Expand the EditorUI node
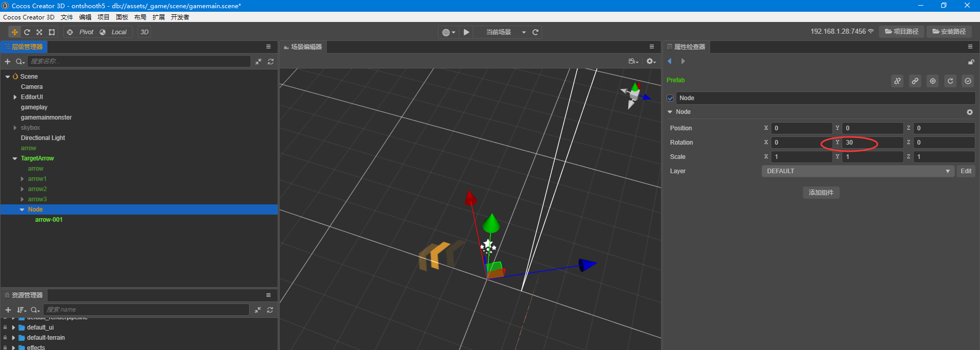The height and width of the screenshot is (350, 980). pyautogui.click(x=15, y=97)
